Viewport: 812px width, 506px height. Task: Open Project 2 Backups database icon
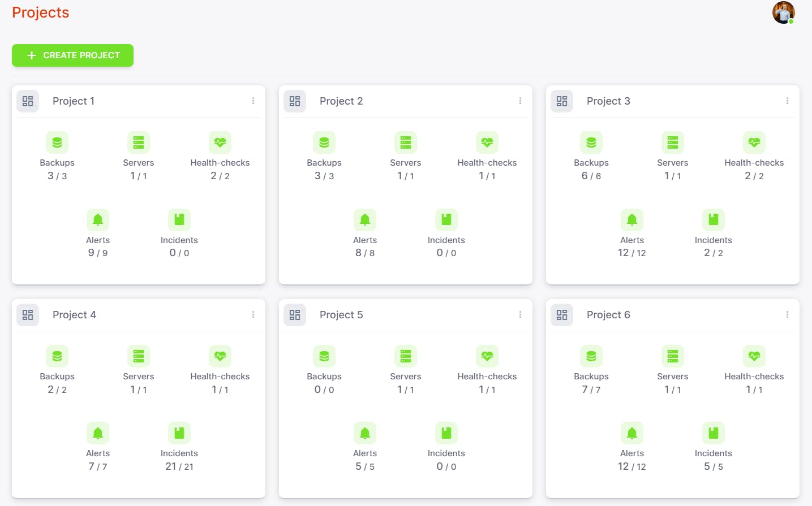pyautogui.click(x=324, y=142)
